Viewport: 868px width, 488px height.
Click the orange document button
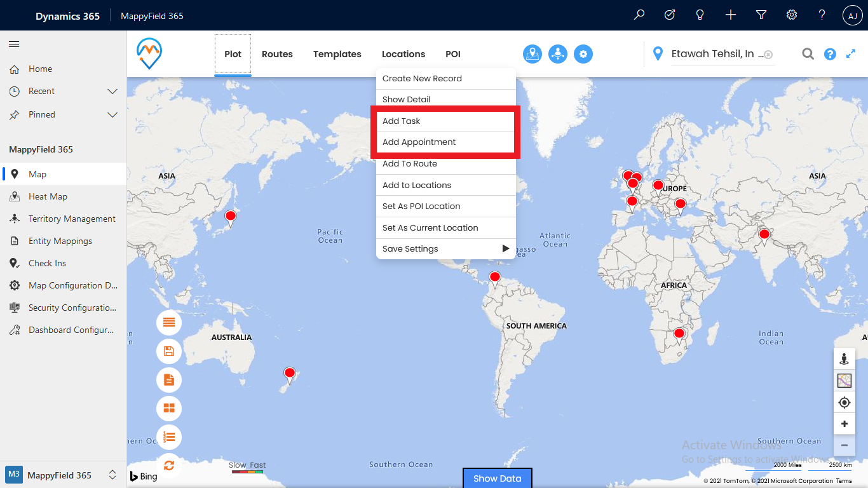[x=169, y=379]
